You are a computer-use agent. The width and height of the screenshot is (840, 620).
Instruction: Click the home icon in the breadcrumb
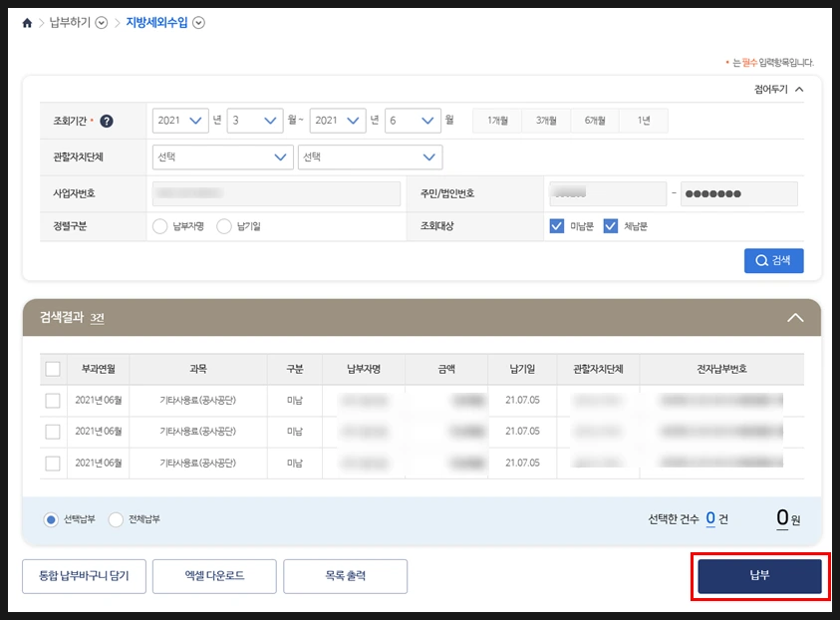(27, 22)
